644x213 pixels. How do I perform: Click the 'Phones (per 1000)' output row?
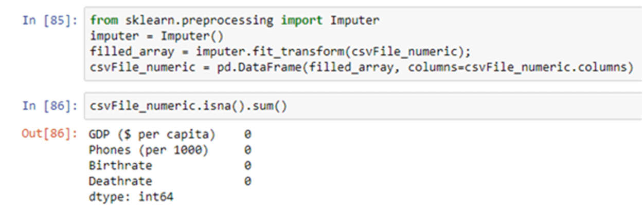148,150
